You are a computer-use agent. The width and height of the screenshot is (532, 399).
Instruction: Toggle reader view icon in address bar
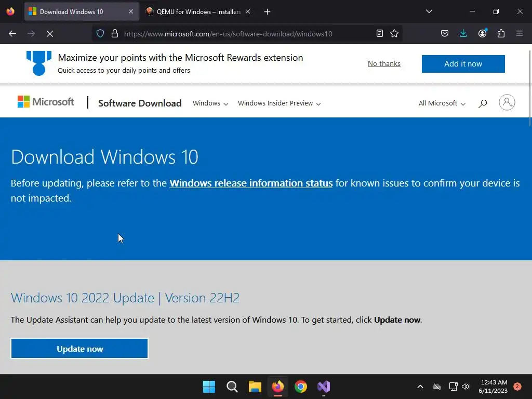coord(380,33)
